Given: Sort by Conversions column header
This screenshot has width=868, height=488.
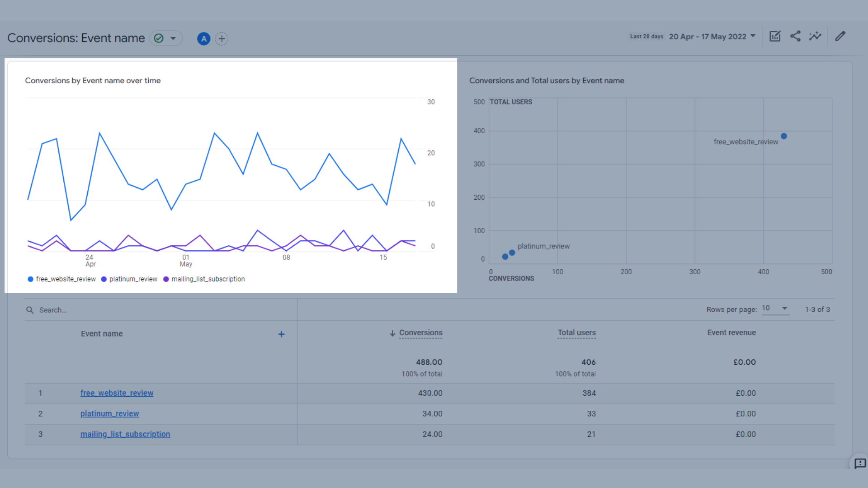Looking at the screenshot, I should 420,333.
